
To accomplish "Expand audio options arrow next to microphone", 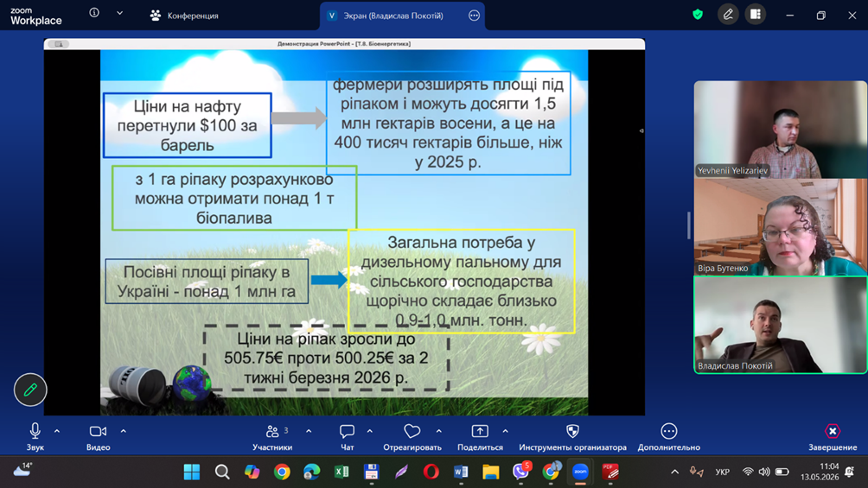I will (57, 431).
